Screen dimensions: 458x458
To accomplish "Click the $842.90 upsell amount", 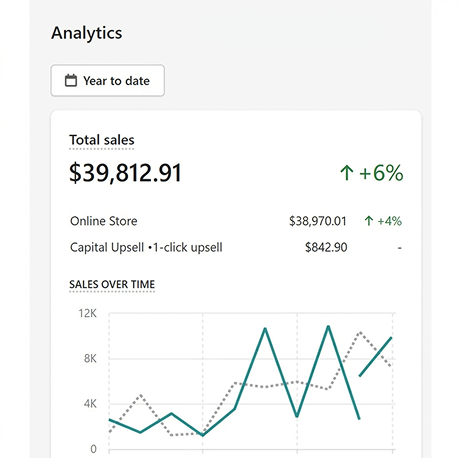I will coord(326,247).
